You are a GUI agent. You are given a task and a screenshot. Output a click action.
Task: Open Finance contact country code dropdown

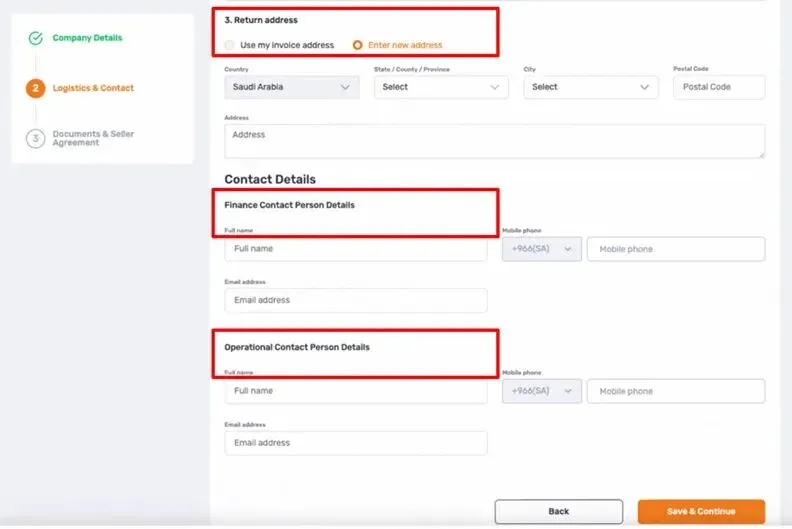pyautogui.click(x=541, y=249)
